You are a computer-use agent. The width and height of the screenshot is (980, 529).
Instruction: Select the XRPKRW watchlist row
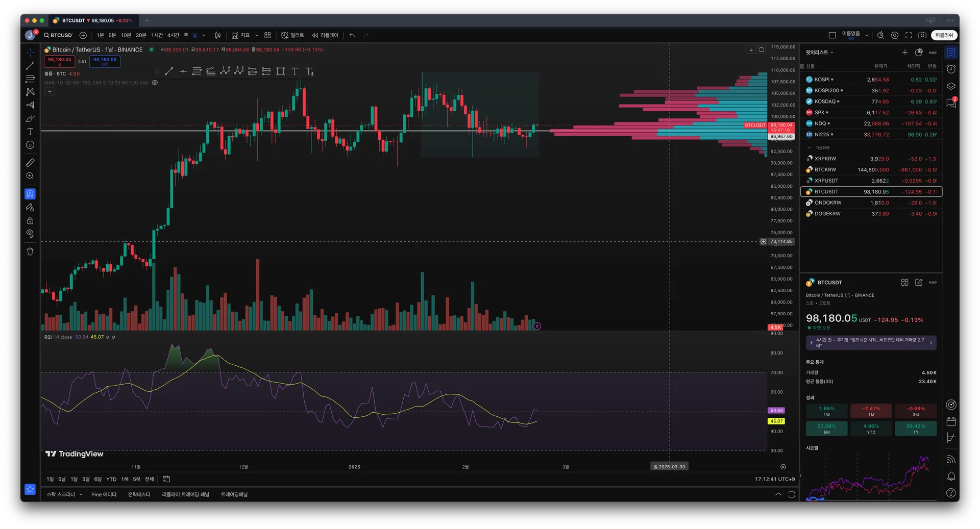(871, 159)
